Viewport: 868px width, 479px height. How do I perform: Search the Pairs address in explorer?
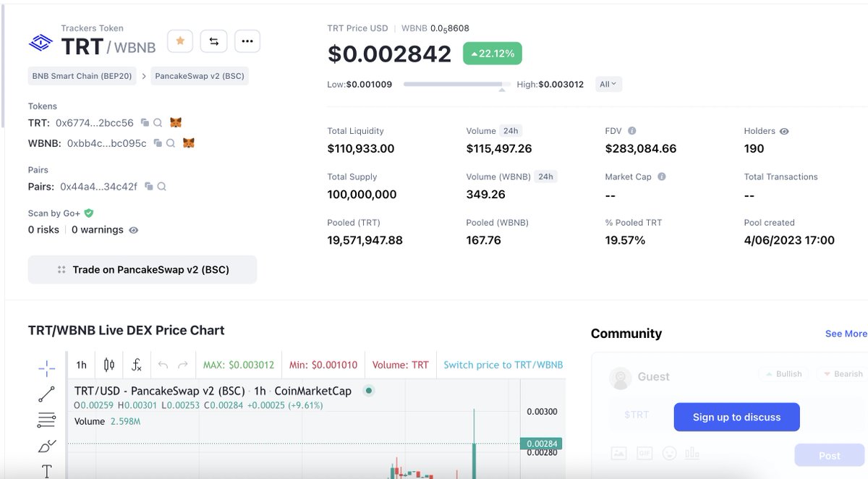(x=162, y=187)
